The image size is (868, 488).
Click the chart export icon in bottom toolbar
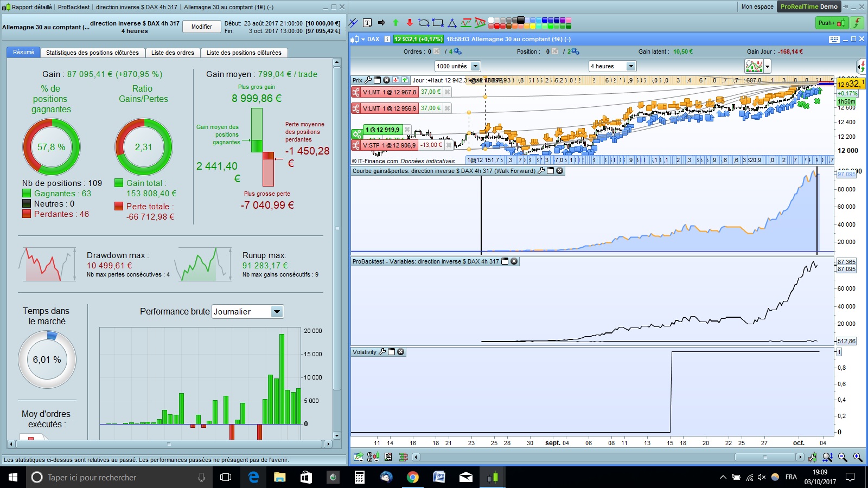click(359, 457)
